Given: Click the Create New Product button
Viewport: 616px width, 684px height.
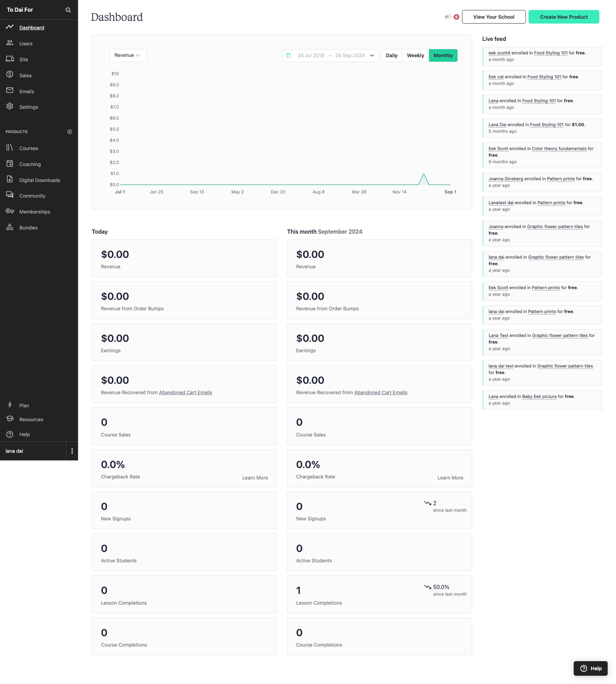Looking at the screenshot, I should pyautogui.click(x=564, y=17).
